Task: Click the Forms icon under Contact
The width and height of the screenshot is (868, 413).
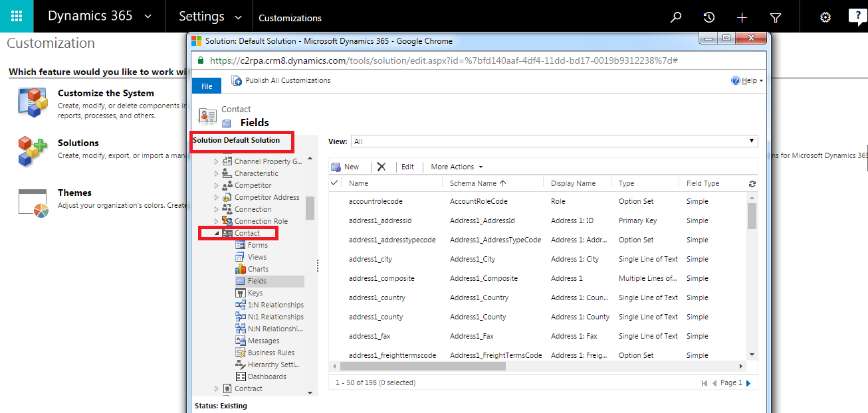Action: coord(241,245)
